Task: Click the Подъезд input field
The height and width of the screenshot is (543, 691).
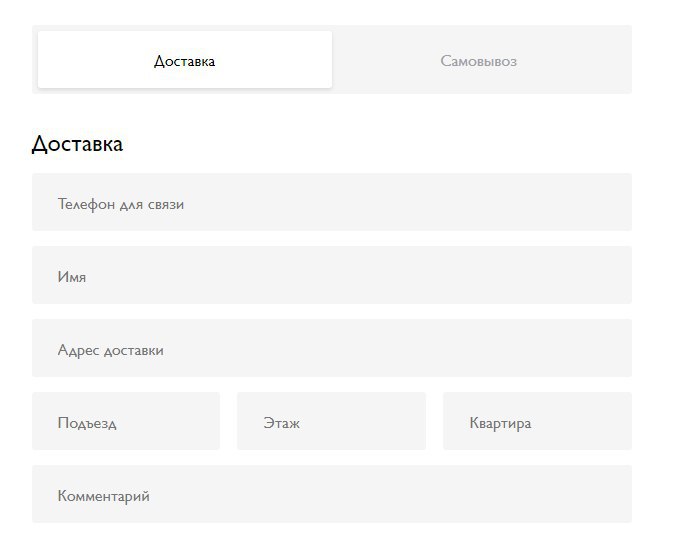Action: [126, 421]
